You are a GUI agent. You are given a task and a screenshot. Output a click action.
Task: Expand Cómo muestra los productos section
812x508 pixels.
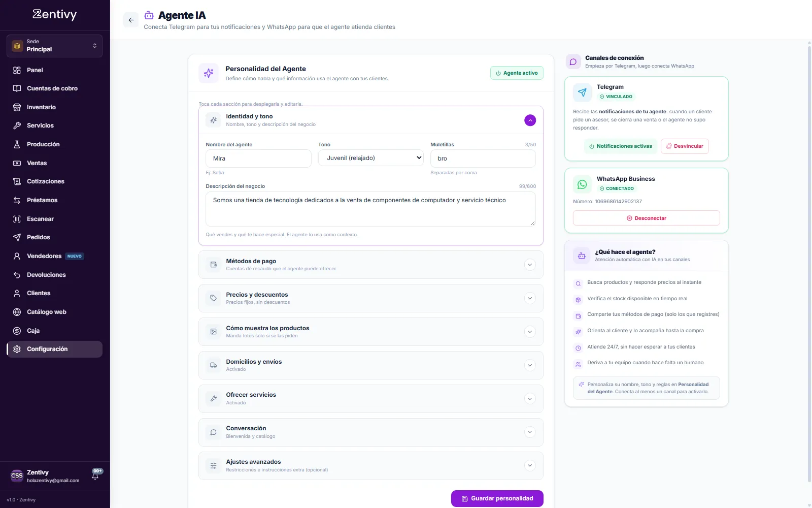[530, 332]
